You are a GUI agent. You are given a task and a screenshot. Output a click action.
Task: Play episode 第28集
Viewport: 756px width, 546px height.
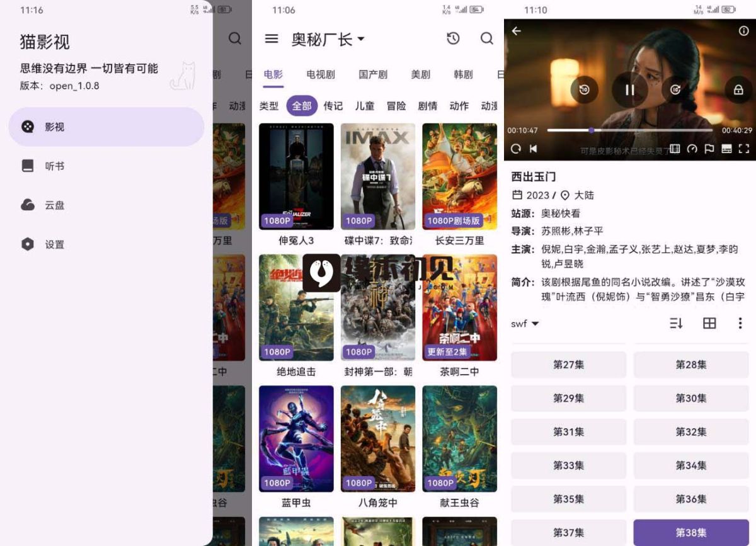pos(691,365)
